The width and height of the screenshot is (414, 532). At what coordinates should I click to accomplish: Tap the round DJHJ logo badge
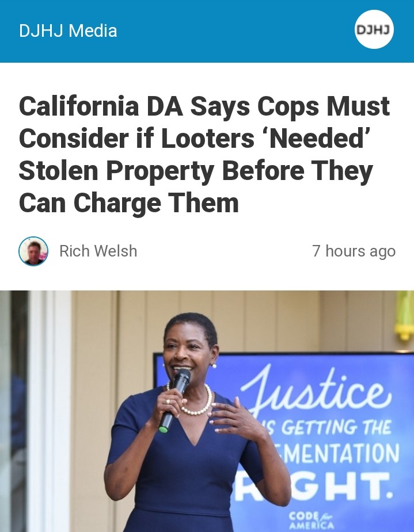coord(374,29)
